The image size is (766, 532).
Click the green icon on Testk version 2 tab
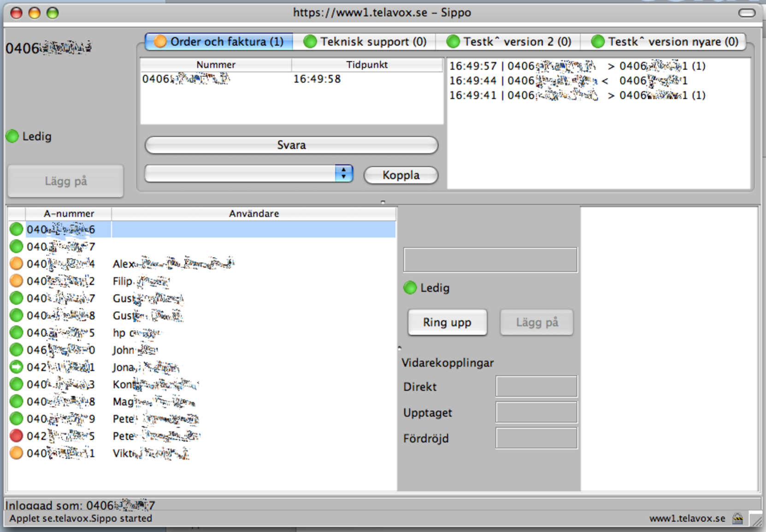[x=454, y=41]
